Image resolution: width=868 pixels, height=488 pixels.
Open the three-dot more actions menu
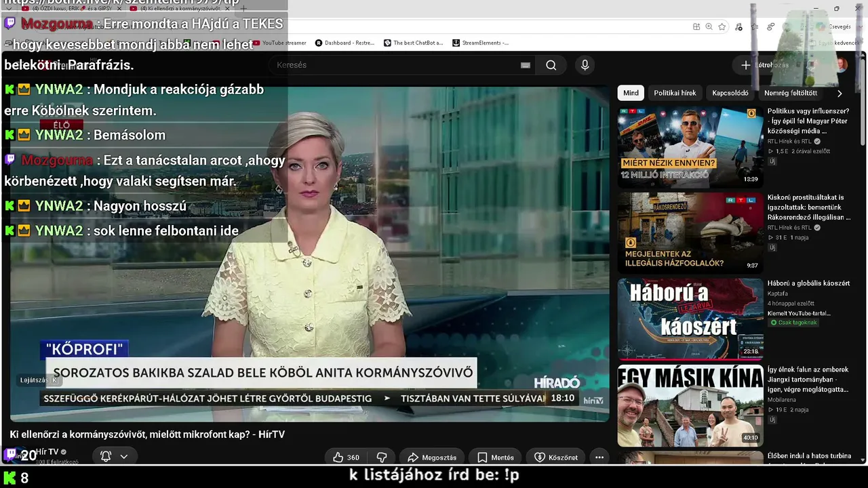pos(599,457)
